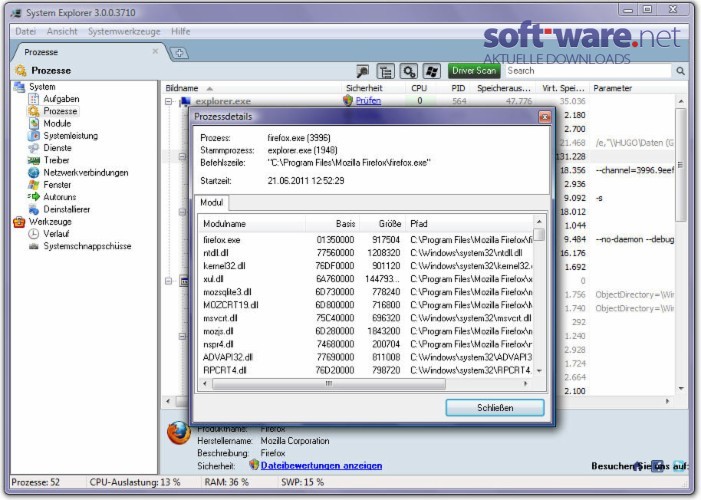
Task: Click the Schließen button
Action: click(495, 407)
